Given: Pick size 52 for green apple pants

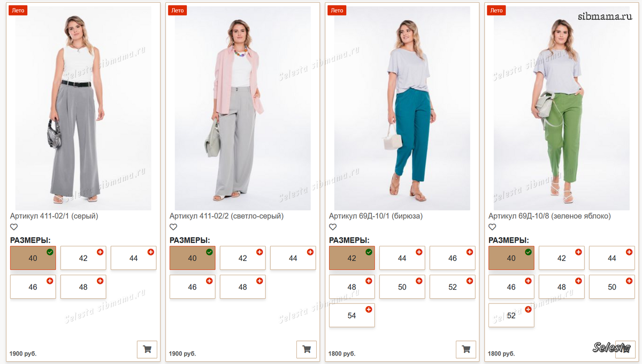Looking at the screenshot, I should tap(511, 316).
